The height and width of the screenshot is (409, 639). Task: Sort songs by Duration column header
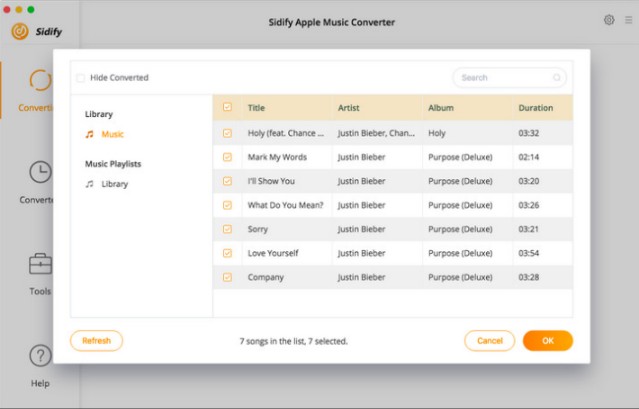(536, 107)
